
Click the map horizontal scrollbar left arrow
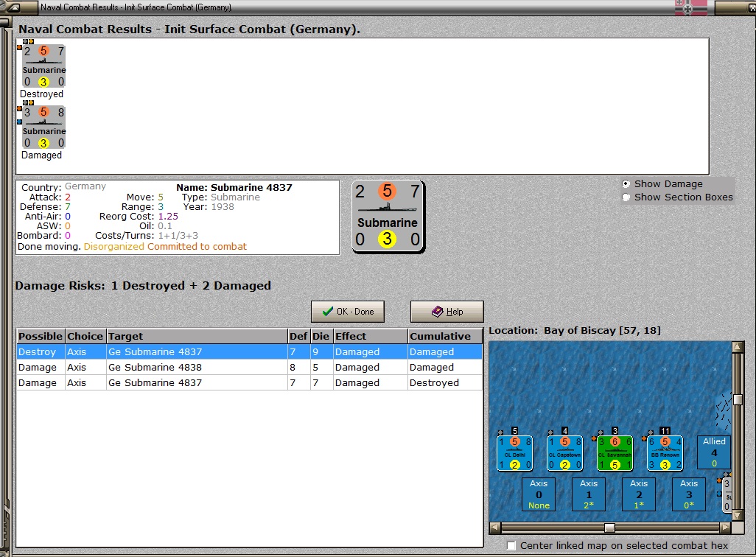(494, 528)
